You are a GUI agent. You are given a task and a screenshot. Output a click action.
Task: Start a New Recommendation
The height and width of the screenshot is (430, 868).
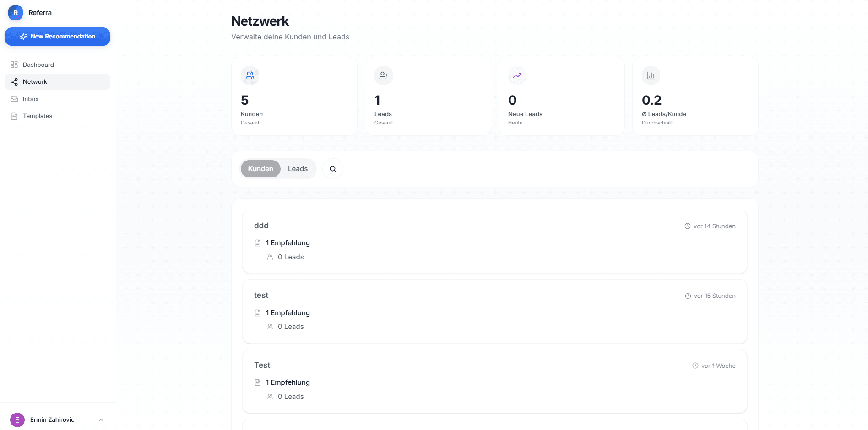(57, 37)
